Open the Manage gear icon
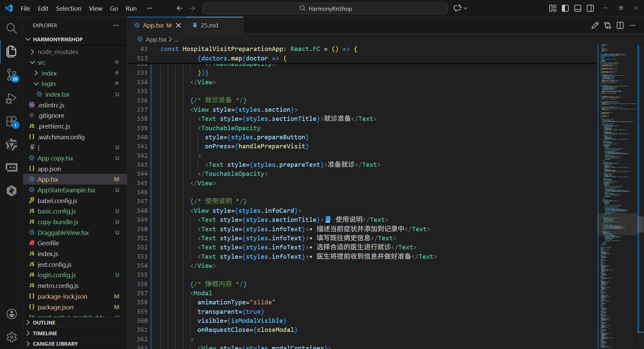This screenshot has width=644, height=349. (11, 337)
